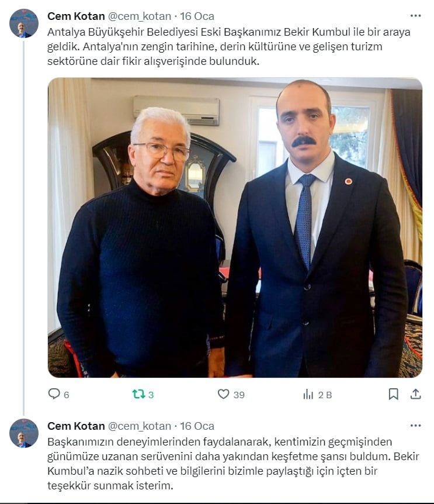Open more options on first tweet
The image size is (434, 504).
(415, 16)
